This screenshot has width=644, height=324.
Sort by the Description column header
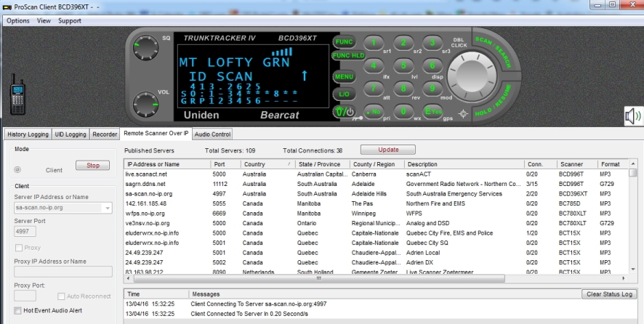464,164
